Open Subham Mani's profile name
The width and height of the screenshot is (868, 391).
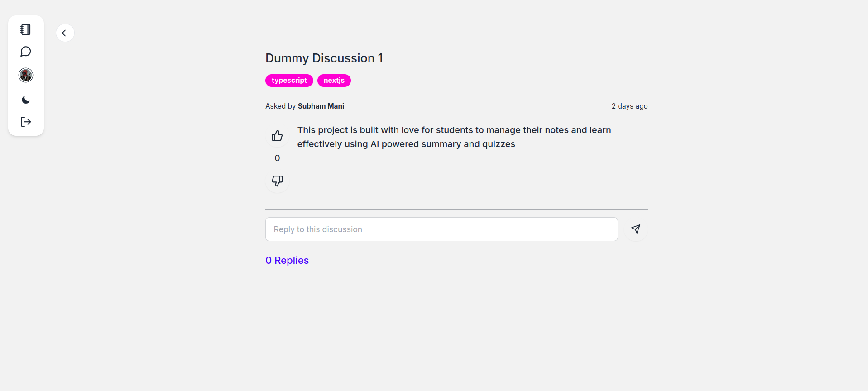coord(321,106)
